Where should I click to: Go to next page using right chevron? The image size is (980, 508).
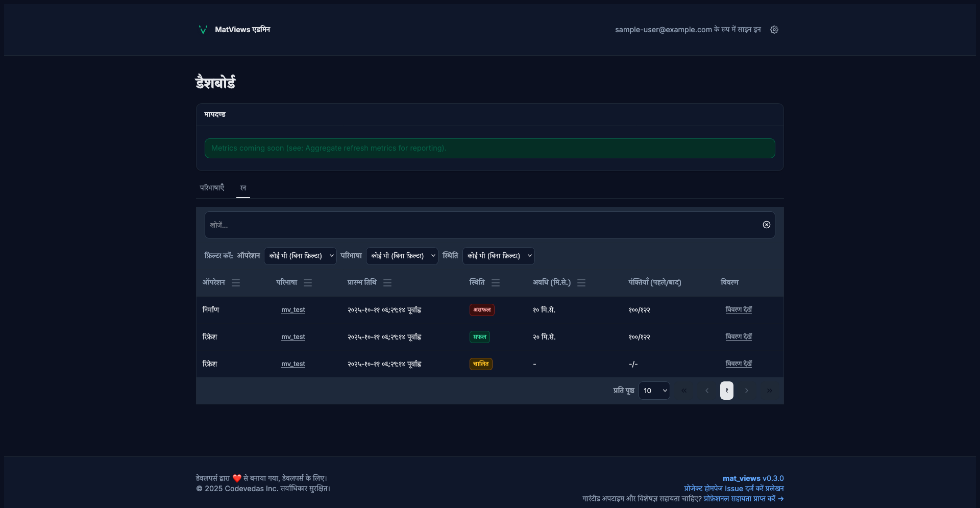pos(747,391)
